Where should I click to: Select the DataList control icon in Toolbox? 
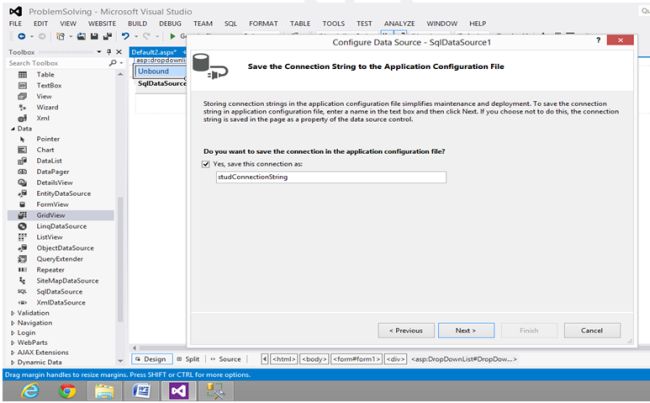coord(22,161)
